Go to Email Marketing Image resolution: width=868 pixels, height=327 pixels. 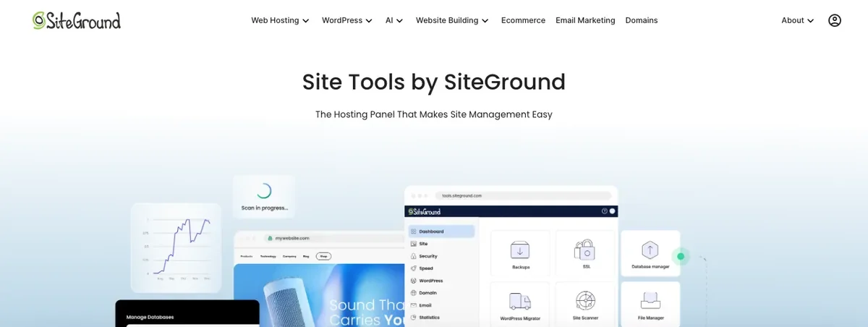(585, 20)
